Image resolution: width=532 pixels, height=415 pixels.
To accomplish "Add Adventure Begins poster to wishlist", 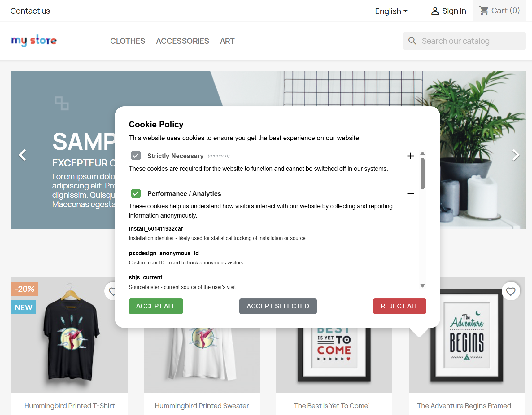I will point(511,291).
